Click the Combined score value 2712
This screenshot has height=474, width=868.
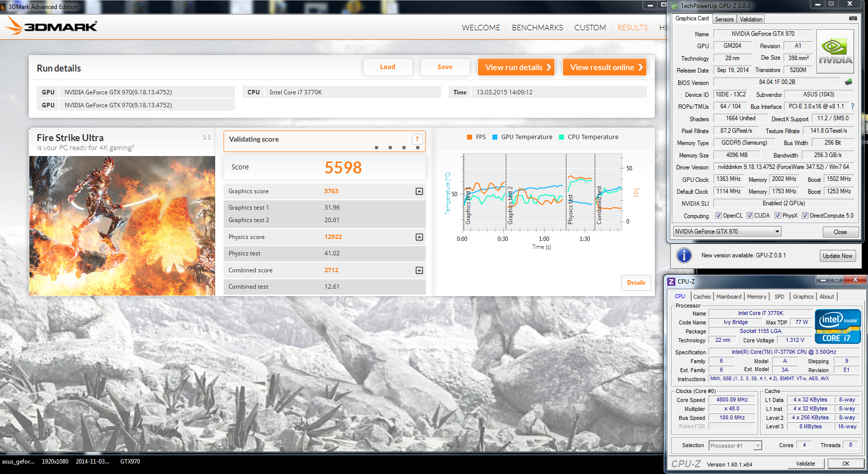(x=331, y=270)
